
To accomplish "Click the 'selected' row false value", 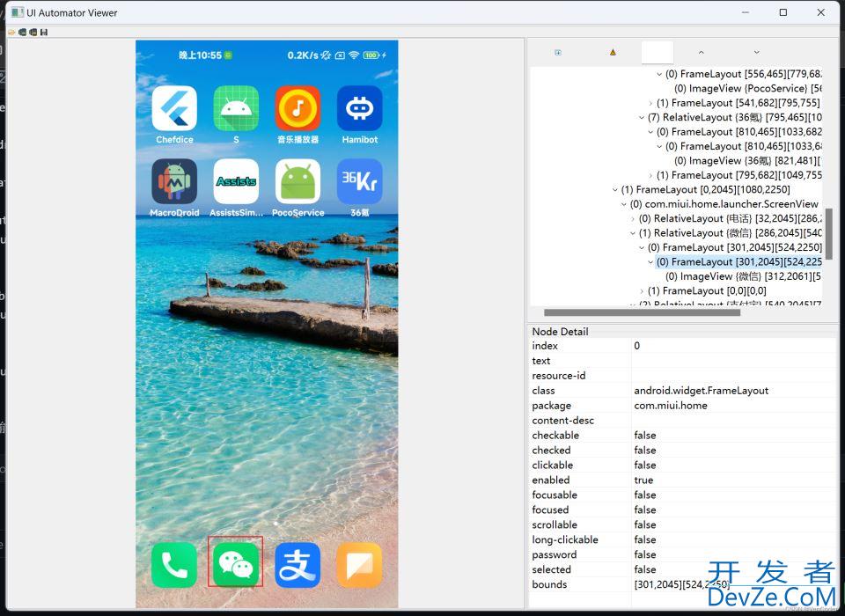I will (x=645, y=569).
